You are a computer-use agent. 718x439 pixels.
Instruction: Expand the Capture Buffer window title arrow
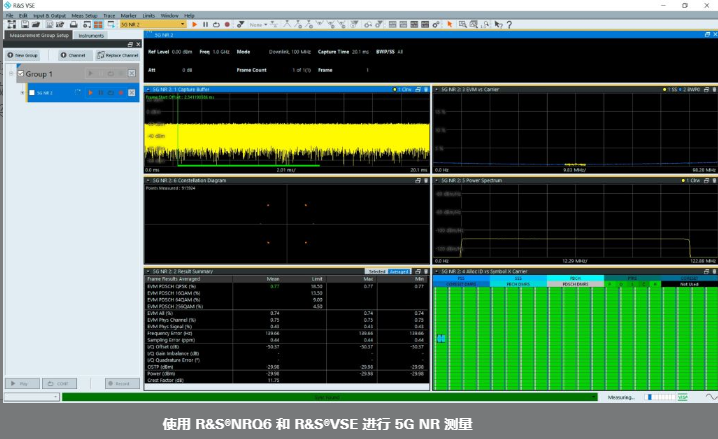point(148,89)
